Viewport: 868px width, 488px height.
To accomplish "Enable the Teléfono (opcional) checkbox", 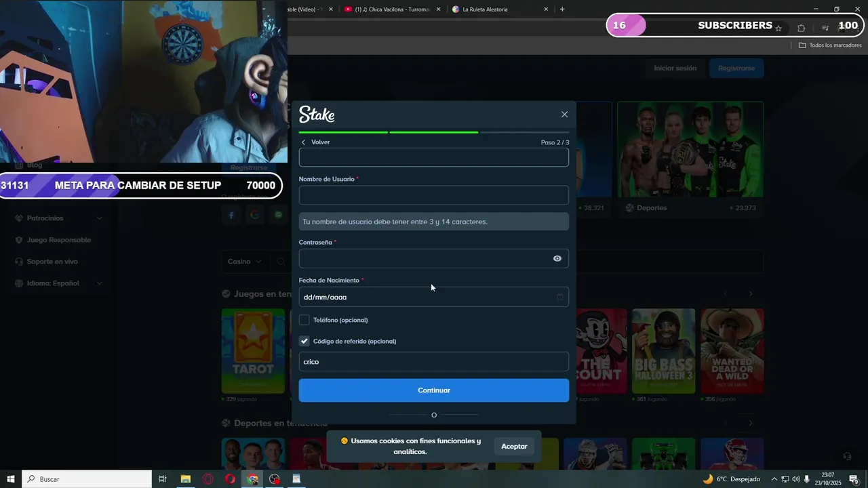I will click(304, 320).
